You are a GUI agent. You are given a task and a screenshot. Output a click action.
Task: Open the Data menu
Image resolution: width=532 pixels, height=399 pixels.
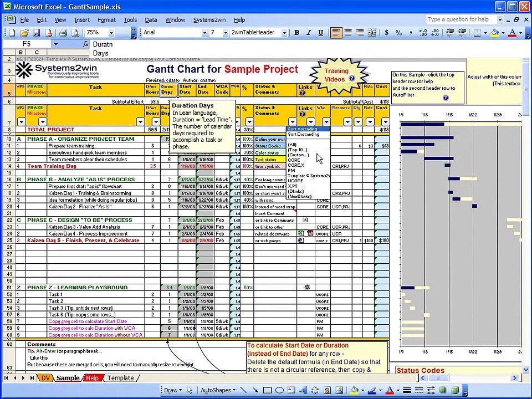(151, 20)
